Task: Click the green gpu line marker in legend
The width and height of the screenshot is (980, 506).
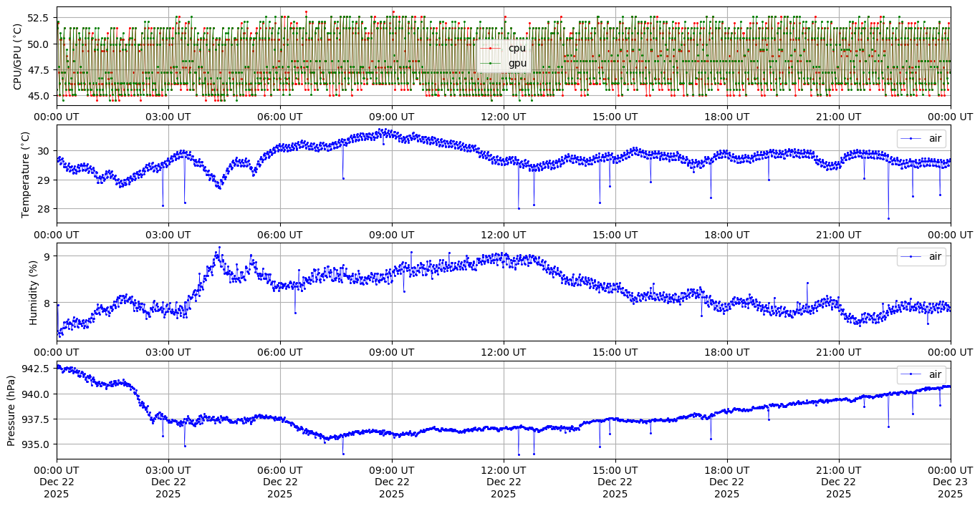Action: coord(490,64)
